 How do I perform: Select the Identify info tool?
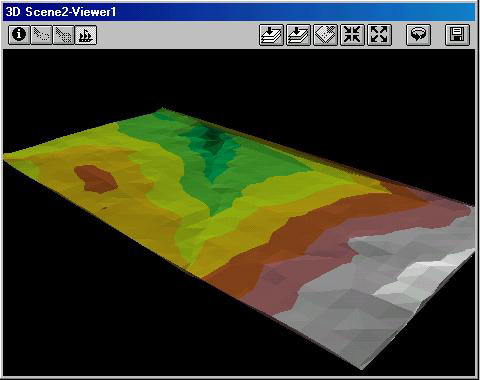pos(19,35)
